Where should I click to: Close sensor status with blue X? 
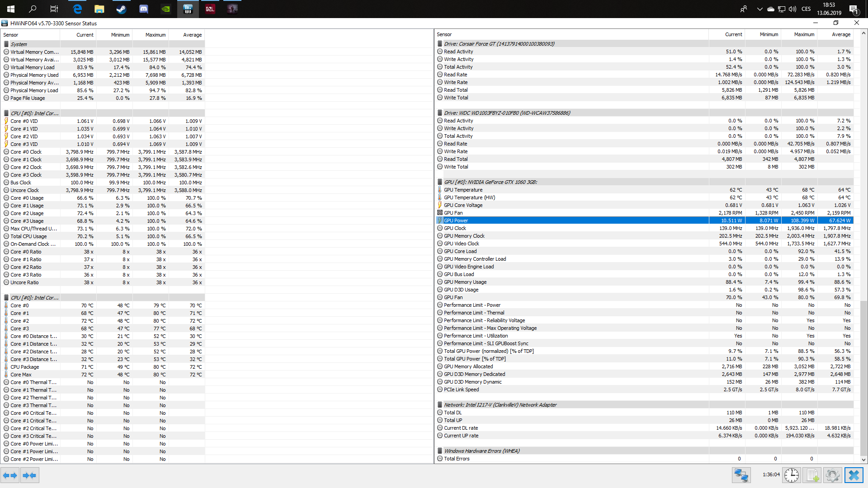point(854,475)
